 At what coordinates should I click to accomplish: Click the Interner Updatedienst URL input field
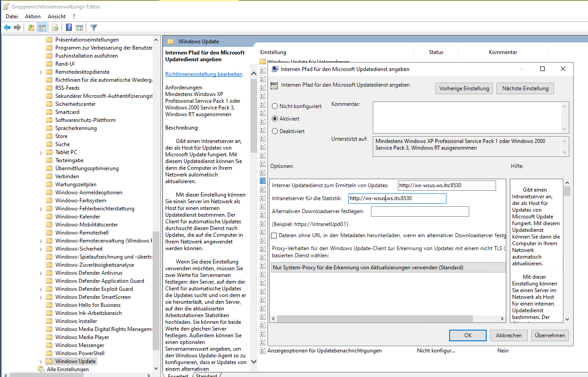point(446,185)
